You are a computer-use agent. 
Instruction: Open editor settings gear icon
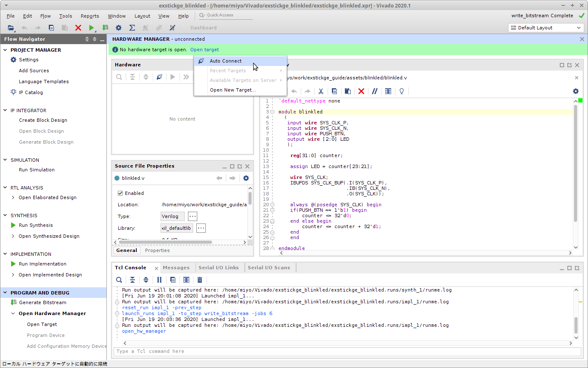(576, 91)
